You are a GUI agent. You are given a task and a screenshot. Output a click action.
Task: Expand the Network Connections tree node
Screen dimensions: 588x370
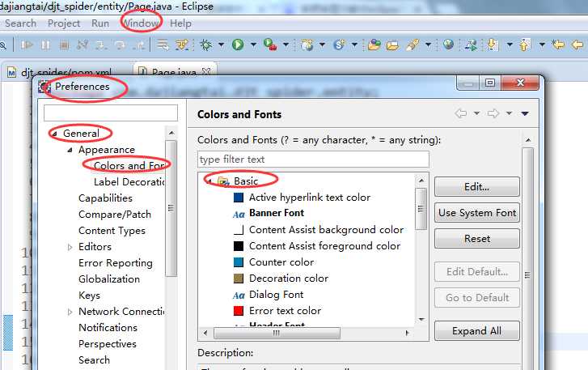pyautogui.click(x=70, y=312)
